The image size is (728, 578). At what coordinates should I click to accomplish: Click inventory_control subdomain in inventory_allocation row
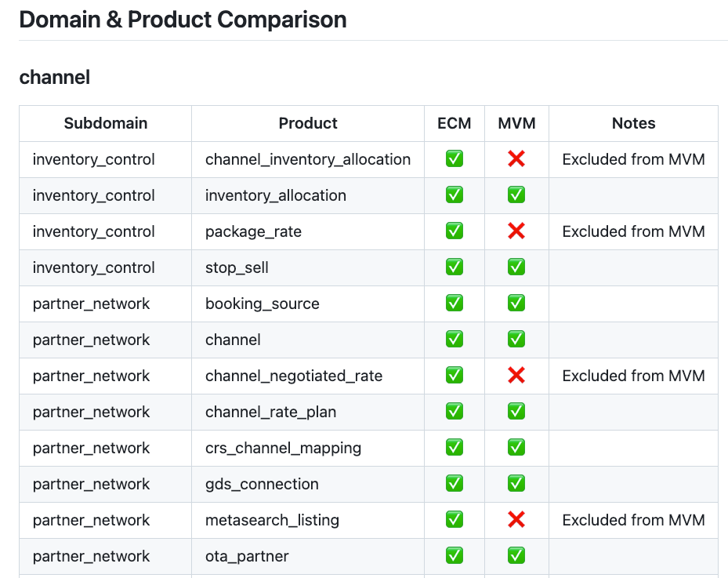point(93,195)
